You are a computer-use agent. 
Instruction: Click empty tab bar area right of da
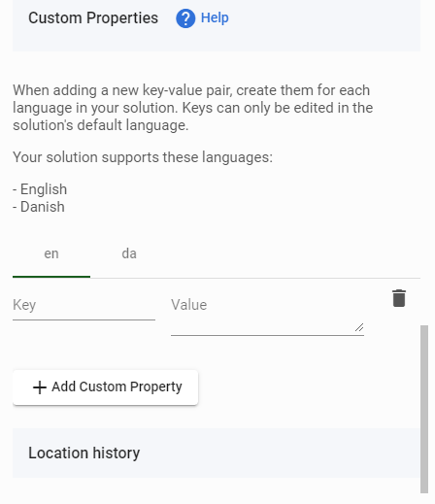(x=294, y=253)
